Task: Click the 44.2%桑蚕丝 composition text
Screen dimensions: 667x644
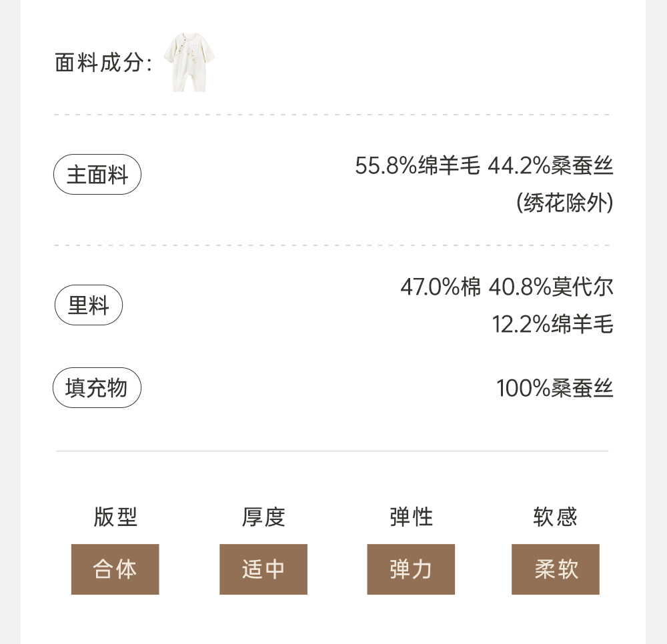Action: (550, 166)
